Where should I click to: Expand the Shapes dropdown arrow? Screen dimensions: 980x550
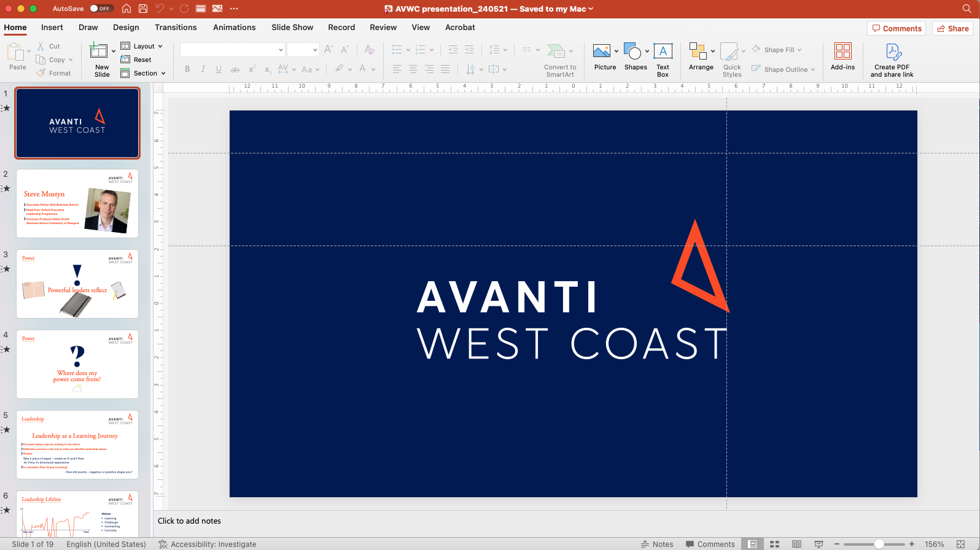647,51
